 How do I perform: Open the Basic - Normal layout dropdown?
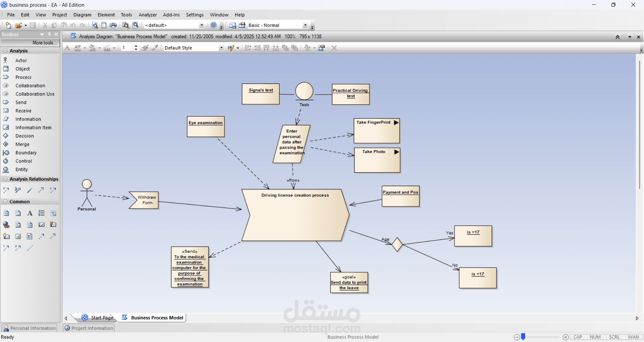[x=305, y=25]
